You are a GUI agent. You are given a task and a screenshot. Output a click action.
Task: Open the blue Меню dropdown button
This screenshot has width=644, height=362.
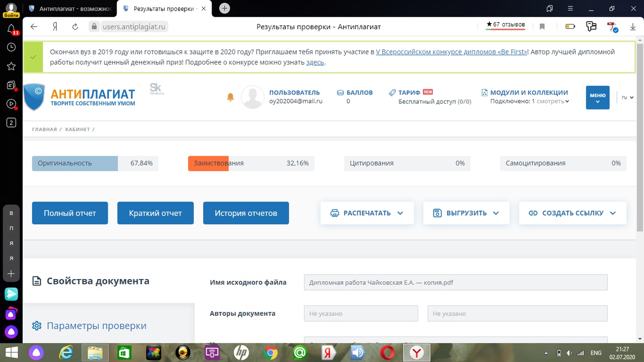point(597,98)
